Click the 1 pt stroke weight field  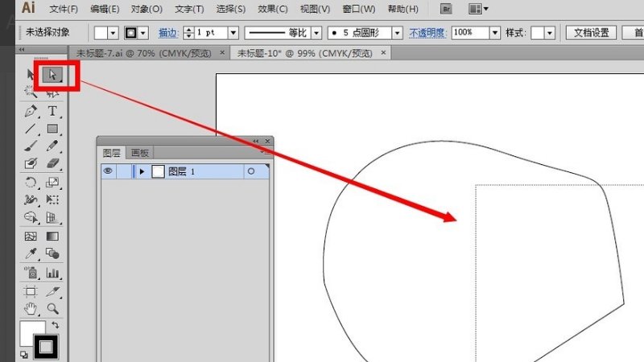pos(211,33)
